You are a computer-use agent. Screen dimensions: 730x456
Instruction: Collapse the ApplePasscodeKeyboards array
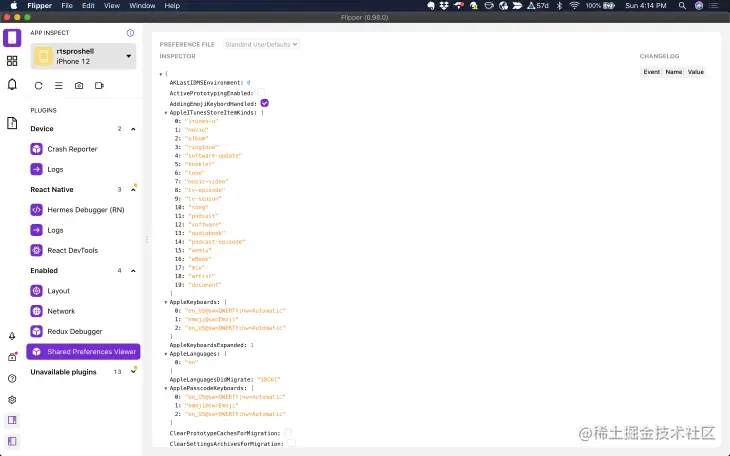pos(166,388)
